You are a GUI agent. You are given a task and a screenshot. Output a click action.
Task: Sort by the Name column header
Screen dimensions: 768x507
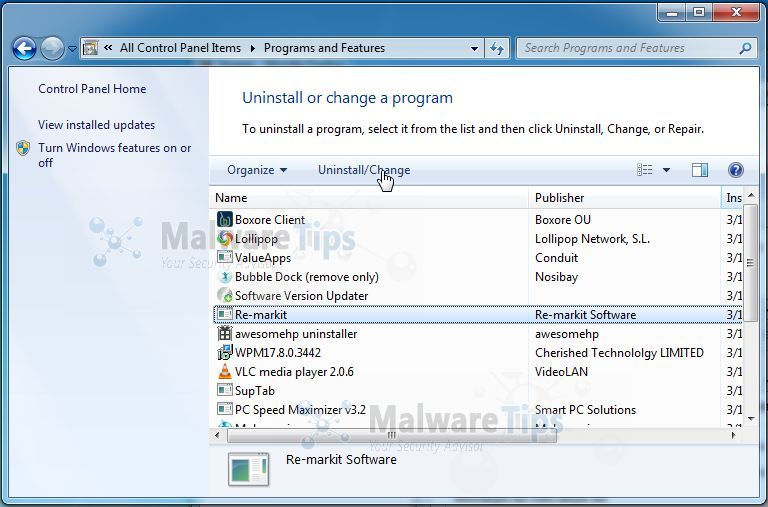pyautogui.click(x=370, y=198)
